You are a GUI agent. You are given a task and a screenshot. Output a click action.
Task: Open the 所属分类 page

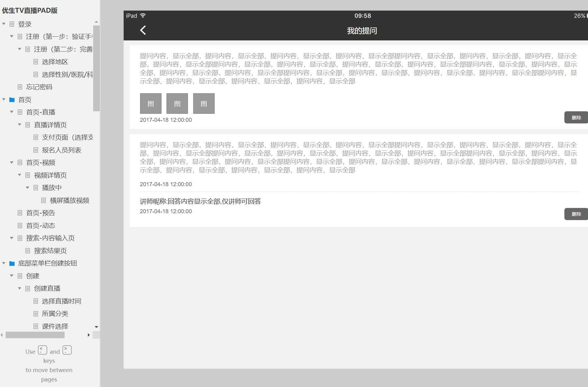55,313
